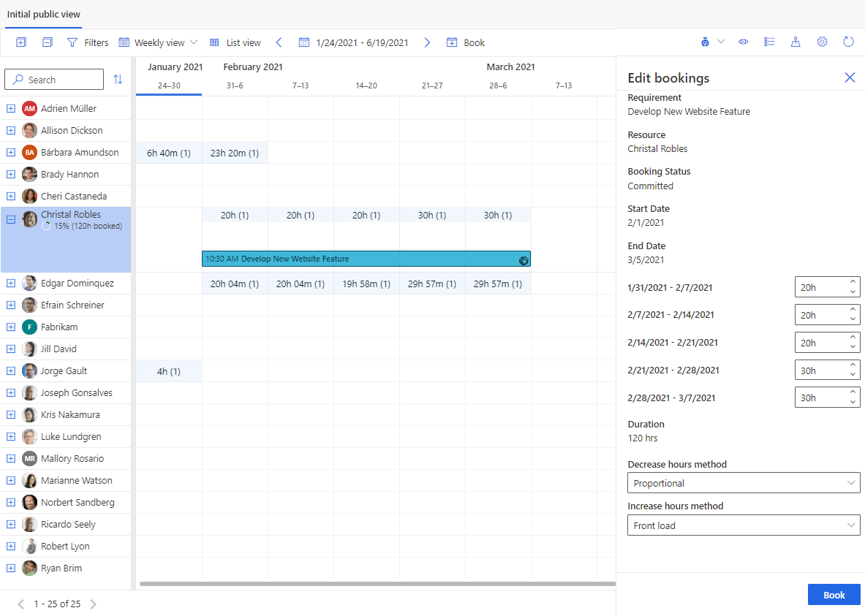Viewport: 865px width, 616px height.
Task: Click Ryan Brim's avatar photo
Action: click(x=29, y=568)
